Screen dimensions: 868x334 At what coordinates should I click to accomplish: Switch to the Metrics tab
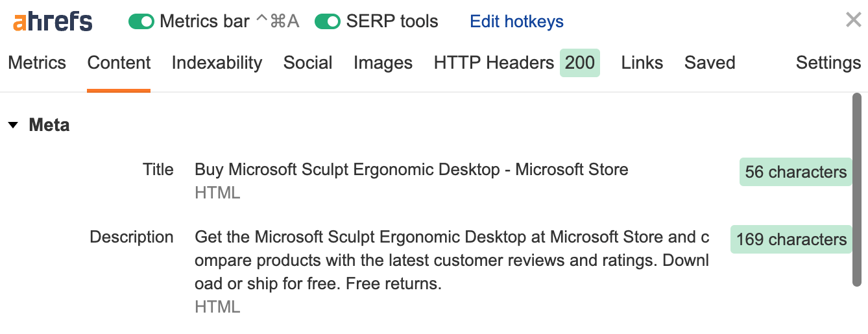click(x=37, y=63)
